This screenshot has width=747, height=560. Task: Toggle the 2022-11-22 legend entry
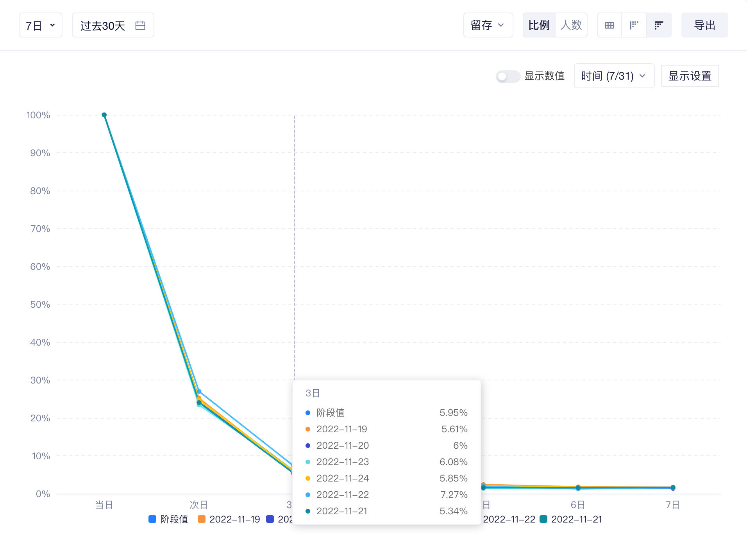pyautogui.click(x=509, y=519)
